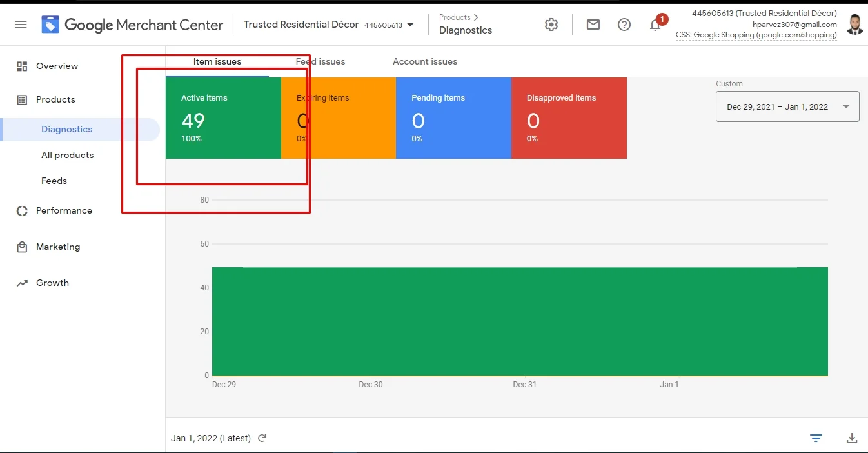The height and width of the screenshot is (453, 868).
Task: Select the blue Pending items tile
Action: [453, 117]
